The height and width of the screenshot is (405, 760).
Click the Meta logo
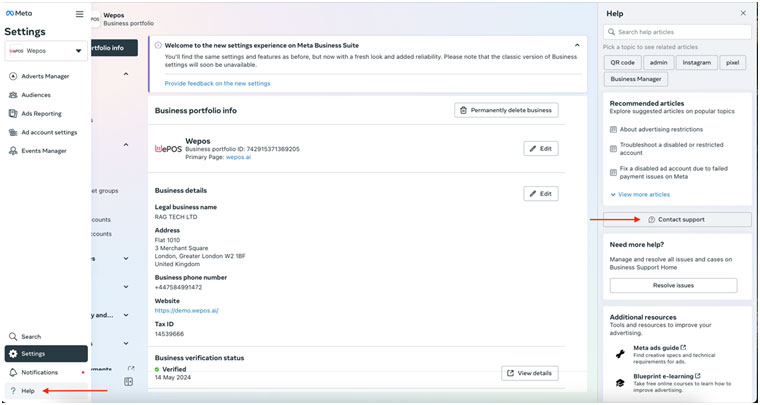coord(19,14)
